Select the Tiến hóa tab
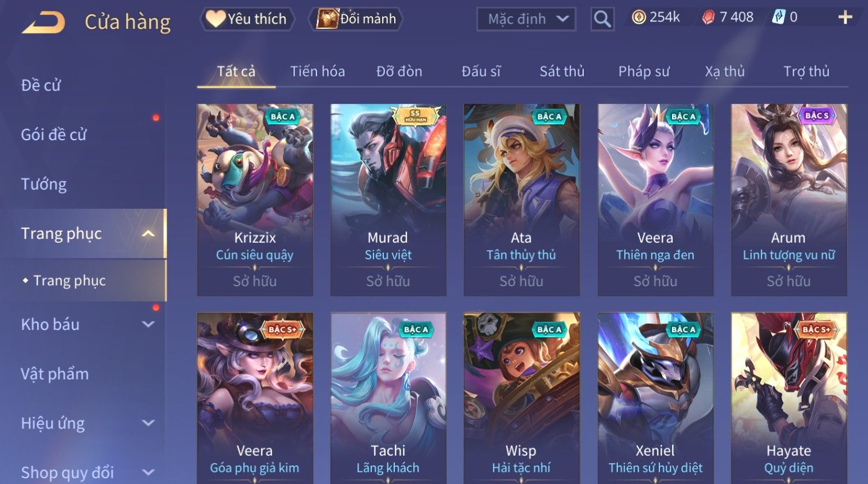 318,72
